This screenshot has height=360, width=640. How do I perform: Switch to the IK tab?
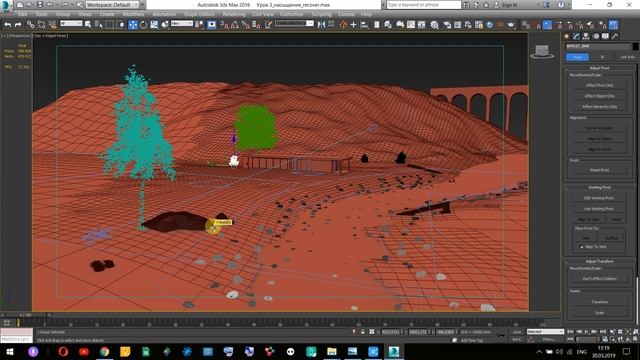pos(602,57)
